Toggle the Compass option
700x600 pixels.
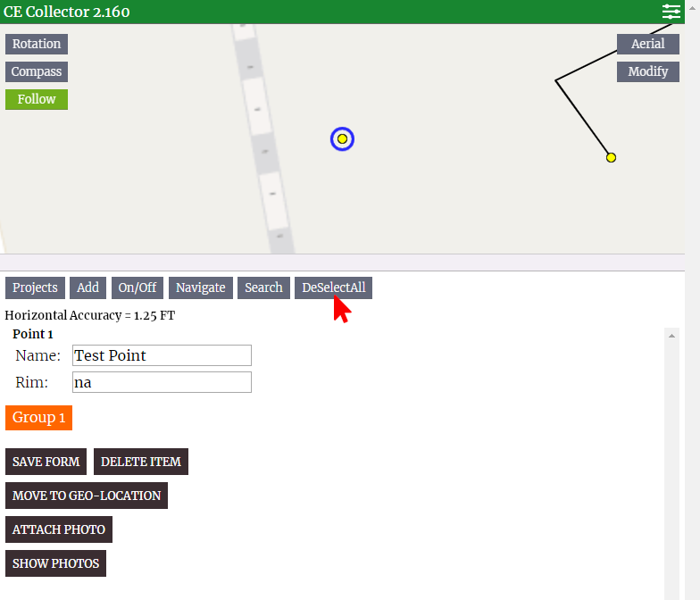click(37, 71)
